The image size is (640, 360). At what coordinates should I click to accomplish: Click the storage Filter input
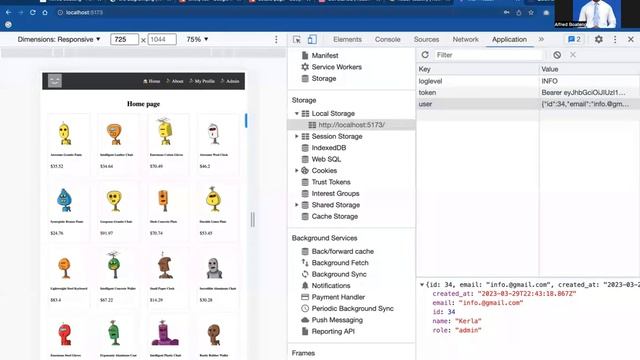click(x=488, y=55)
